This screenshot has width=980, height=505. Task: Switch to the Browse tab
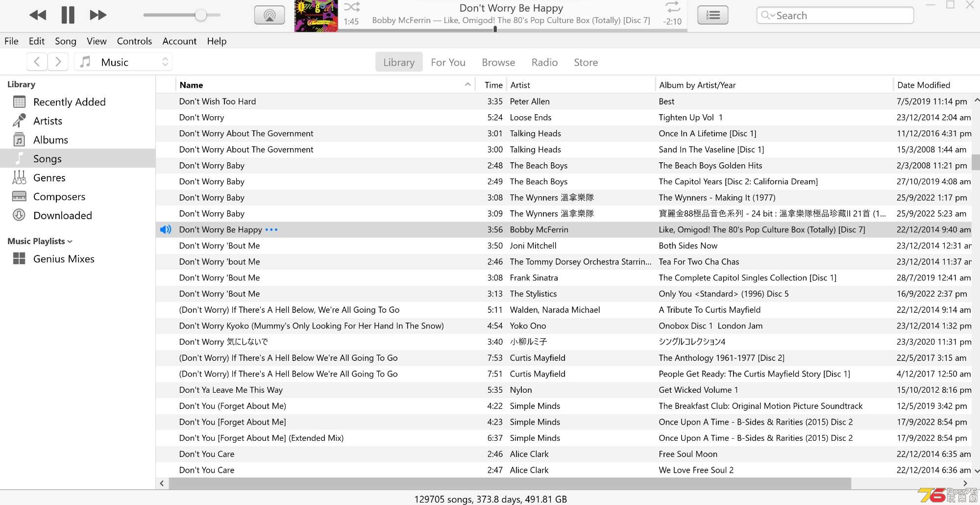tap(498, 62)
